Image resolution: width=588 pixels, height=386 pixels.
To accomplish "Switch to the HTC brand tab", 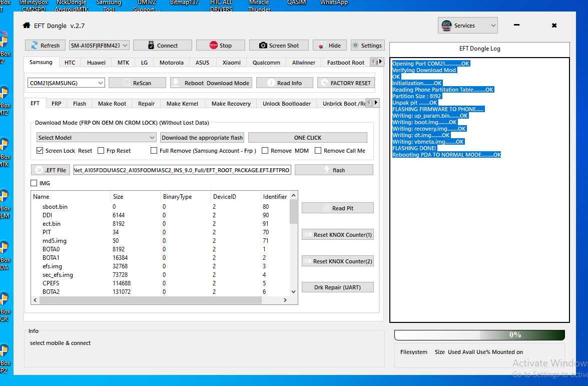I will coord(70,63).
